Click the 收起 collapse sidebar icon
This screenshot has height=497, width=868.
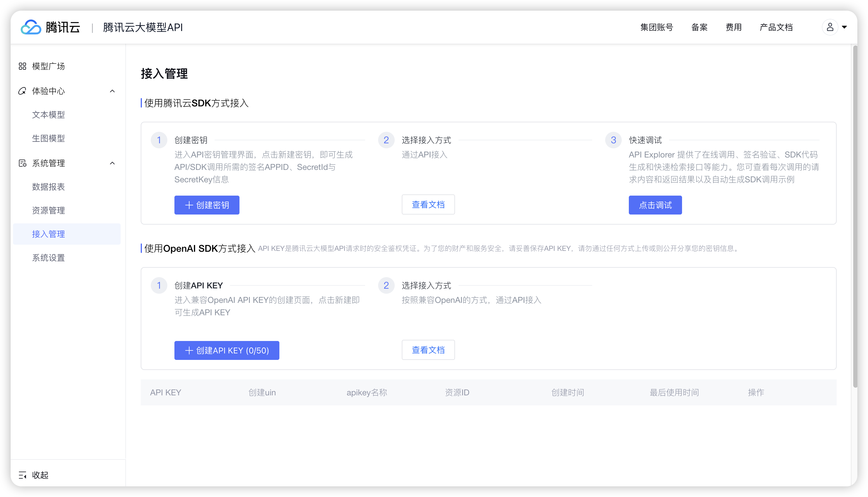click(22, 475)
